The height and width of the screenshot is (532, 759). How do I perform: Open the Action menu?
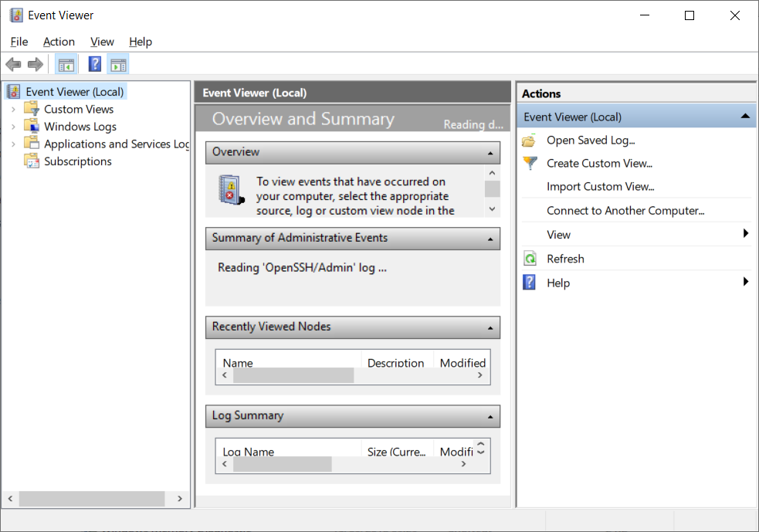coord(59,42)
